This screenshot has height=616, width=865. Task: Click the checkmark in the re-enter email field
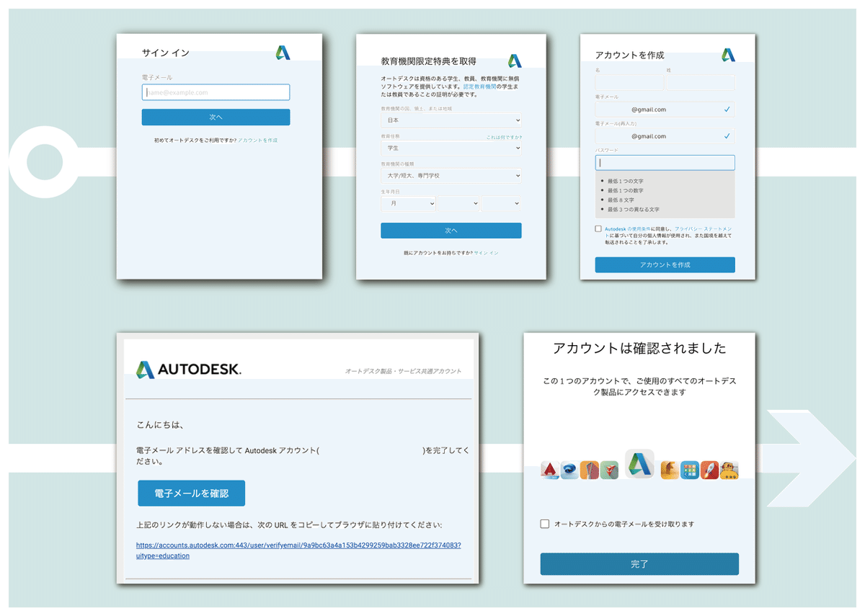click(727, 135)
